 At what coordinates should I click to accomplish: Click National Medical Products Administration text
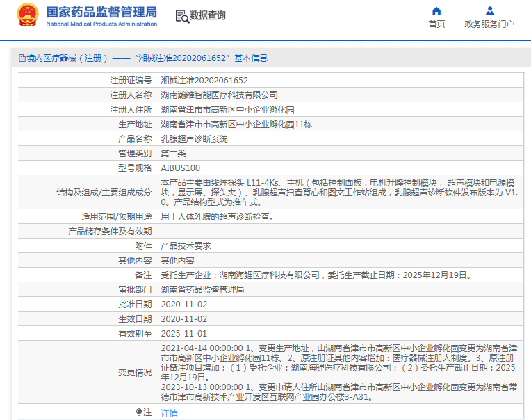pos(101,24)
